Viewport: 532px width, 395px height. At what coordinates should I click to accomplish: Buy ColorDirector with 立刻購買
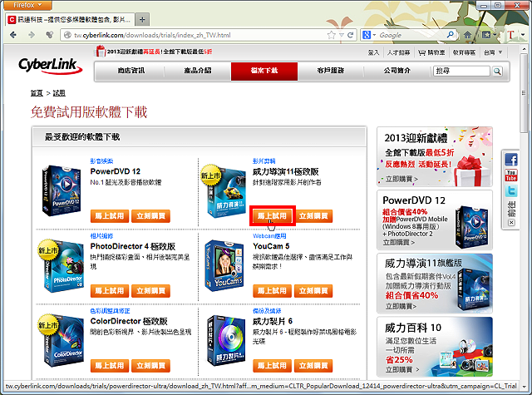tap(151, 366)
